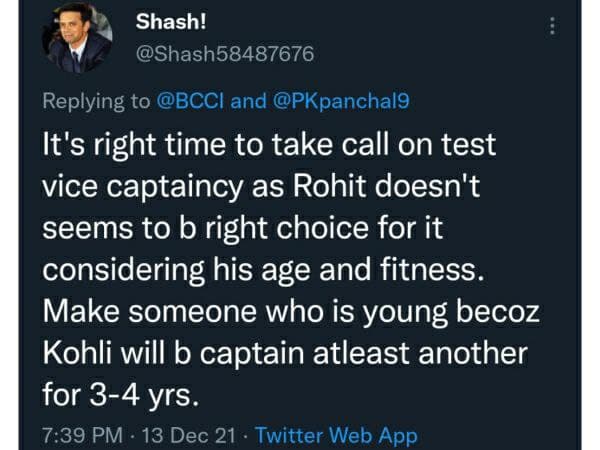The height and width of the screenshot is (450, 600).
Task: Click the 7:39 PM timestamp
Action: pos(82,436)
